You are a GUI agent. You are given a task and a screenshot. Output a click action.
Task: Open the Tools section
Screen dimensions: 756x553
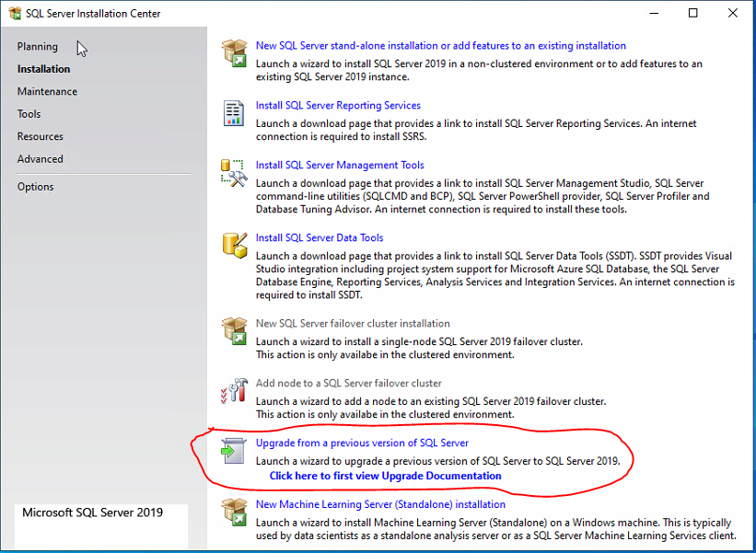tap(30, 113)
